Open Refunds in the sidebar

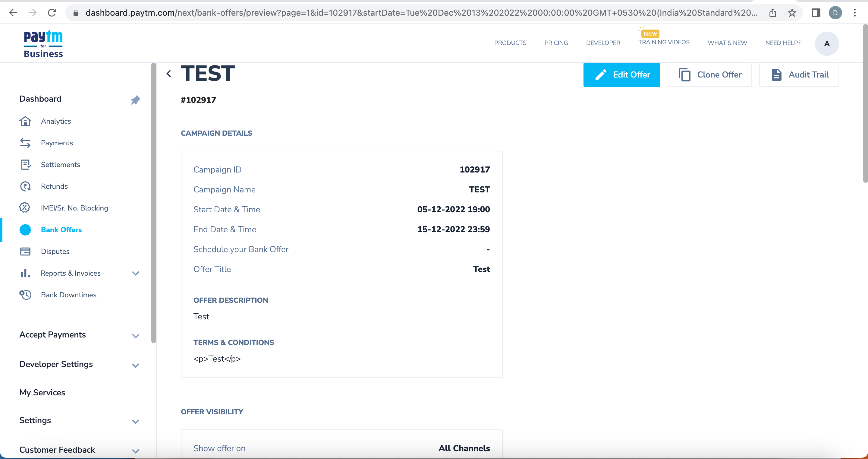pos(54,186)
